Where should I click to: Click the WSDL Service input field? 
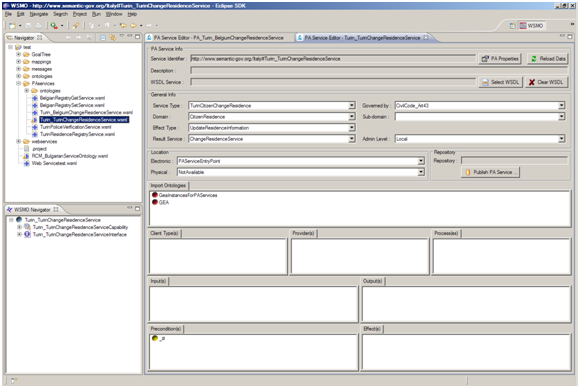[333, 82]
